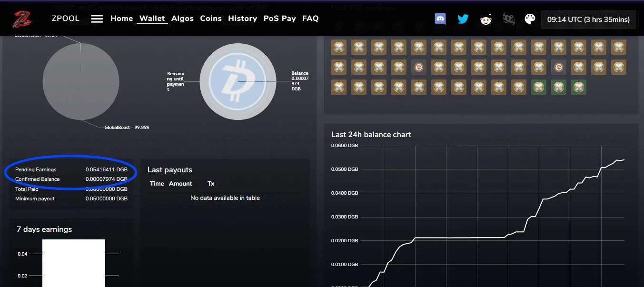
Task: Open the theme palette icon
Action: coord(530,19)
